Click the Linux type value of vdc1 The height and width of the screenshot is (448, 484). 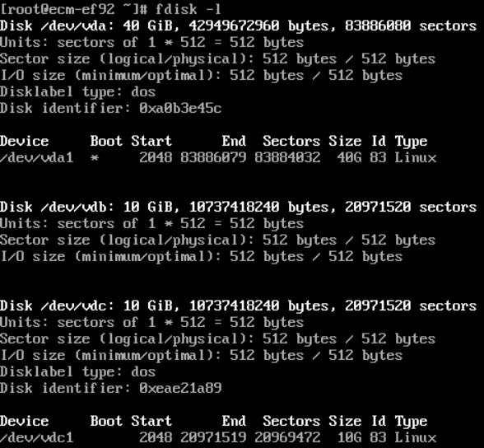pyautogui.click(x=416, y=437)
